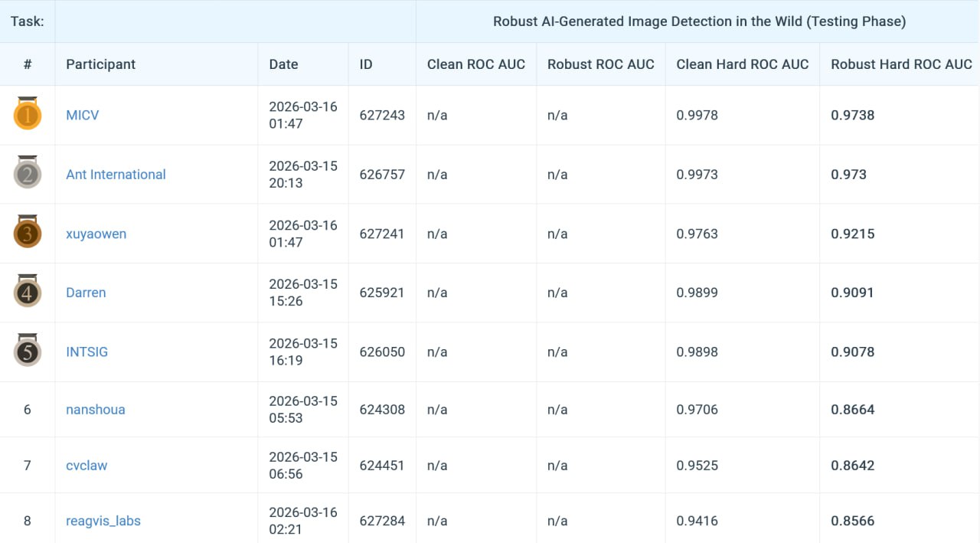Open MICV participant profile
The height and width of the screenshot is (543, 980).
click(83, 115)
